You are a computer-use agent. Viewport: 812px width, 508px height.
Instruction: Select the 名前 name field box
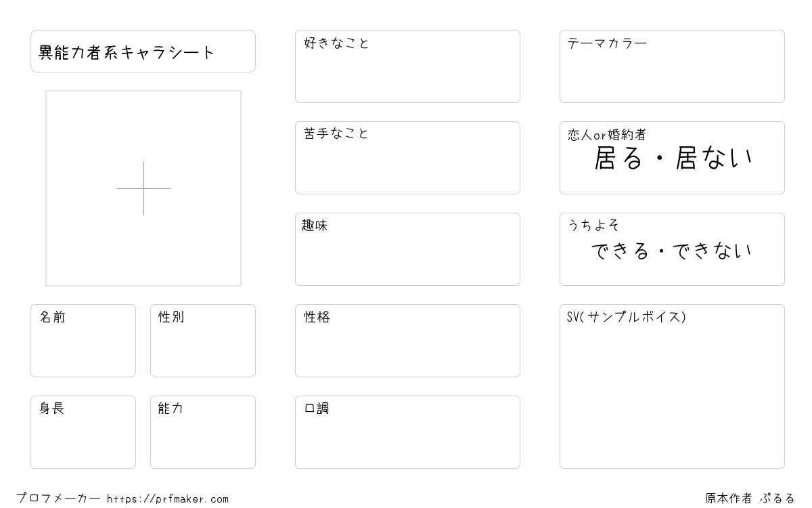tap(83, 341)
